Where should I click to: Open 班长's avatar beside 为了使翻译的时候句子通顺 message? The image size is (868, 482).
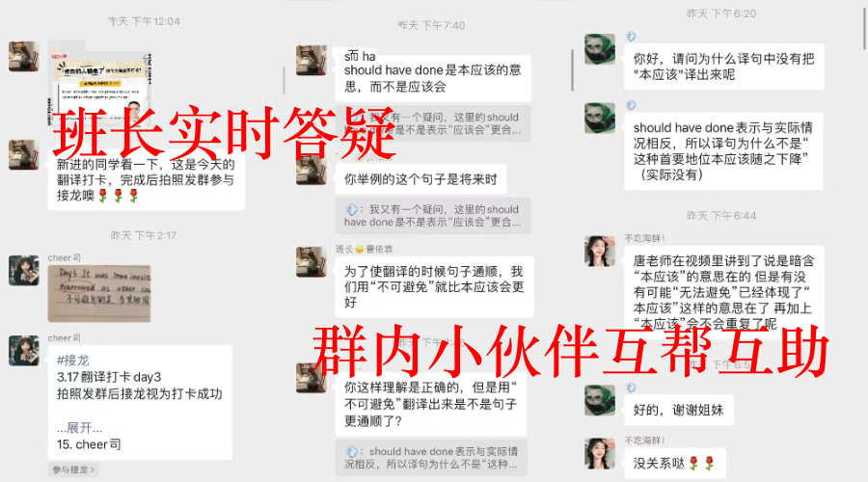tap(312, 262)
